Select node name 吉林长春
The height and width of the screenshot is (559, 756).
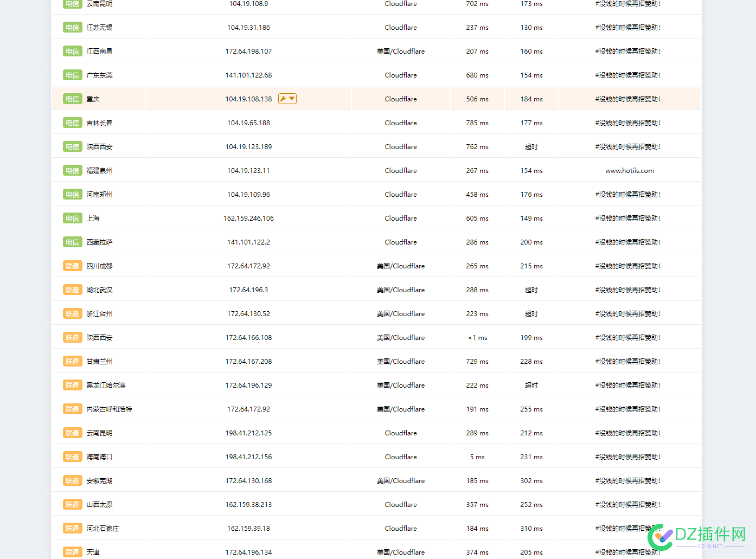coord(100,123)
